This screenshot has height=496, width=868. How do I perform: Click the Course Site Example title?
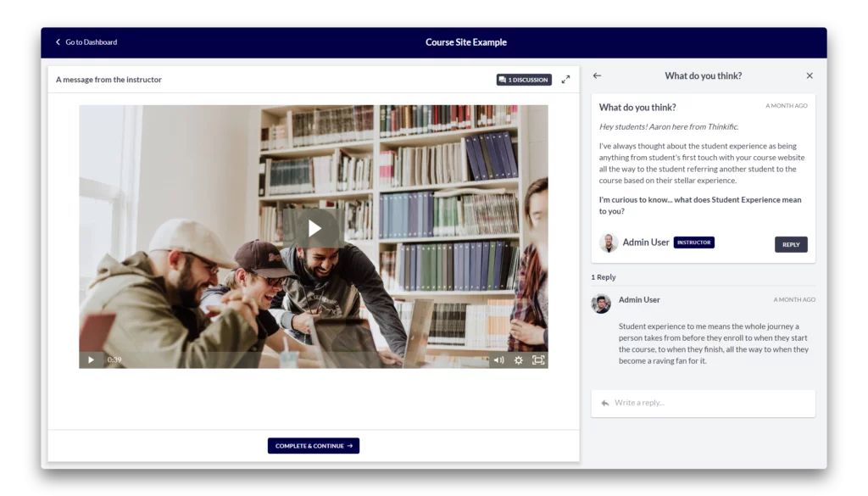[x=465, y=42]
